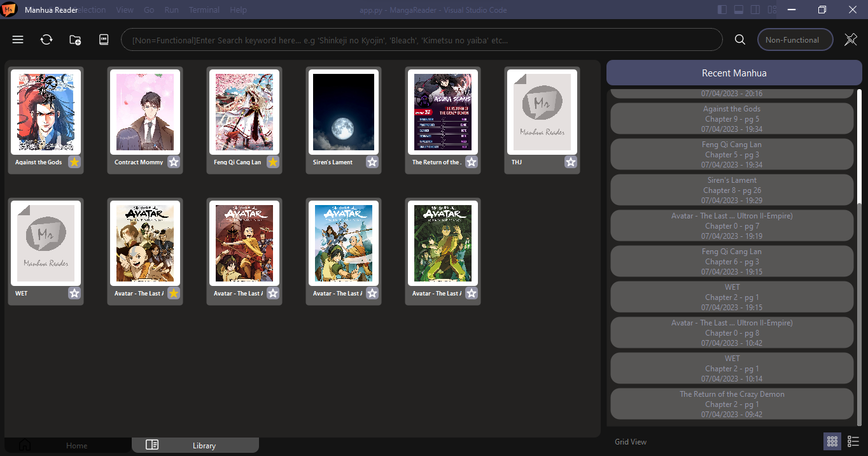Star the green-cover Avatar card
Screen dimensions: 868x456
[472, 293]
